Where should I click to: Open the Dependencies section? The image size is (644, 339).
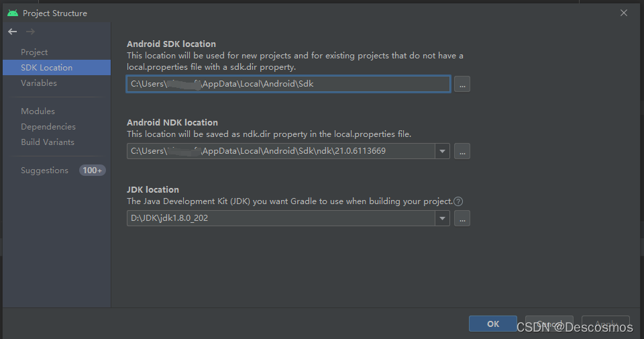pos(48,127)
